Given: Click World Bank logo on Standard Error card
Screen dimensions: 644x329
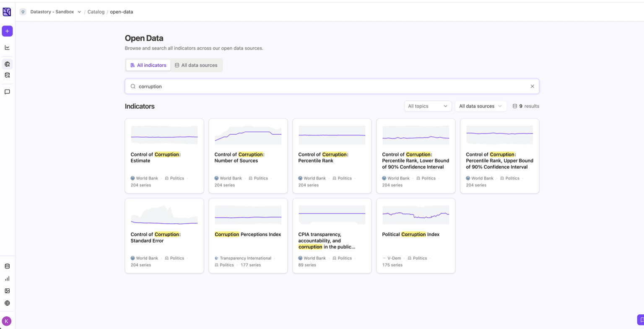Looking at the screenshot, I should tap(133, 258).
